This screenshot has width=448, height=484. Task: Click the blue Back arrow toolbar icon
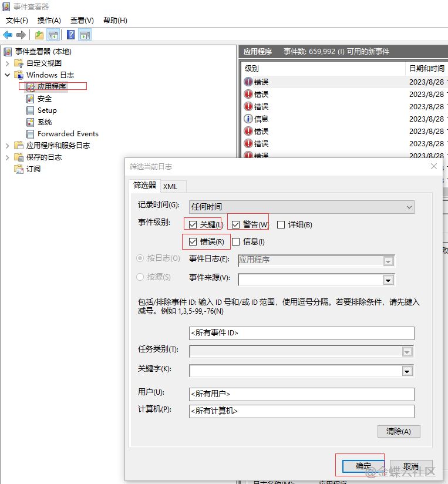[8, 35]
